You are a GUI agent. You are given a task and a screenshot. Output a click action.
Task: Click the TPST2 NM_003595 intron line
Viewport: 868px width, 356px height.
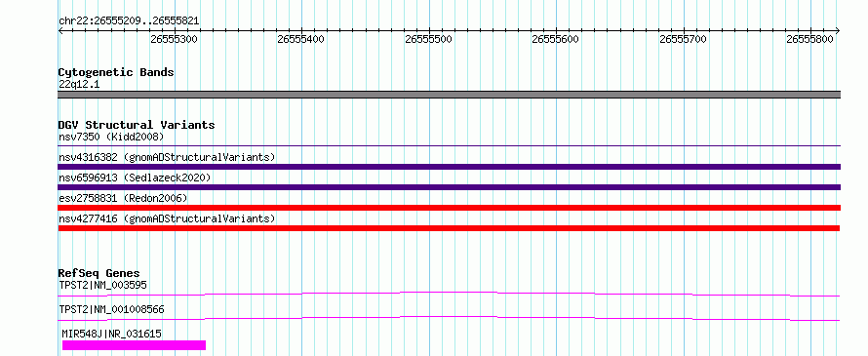click(x=449, y=294)
